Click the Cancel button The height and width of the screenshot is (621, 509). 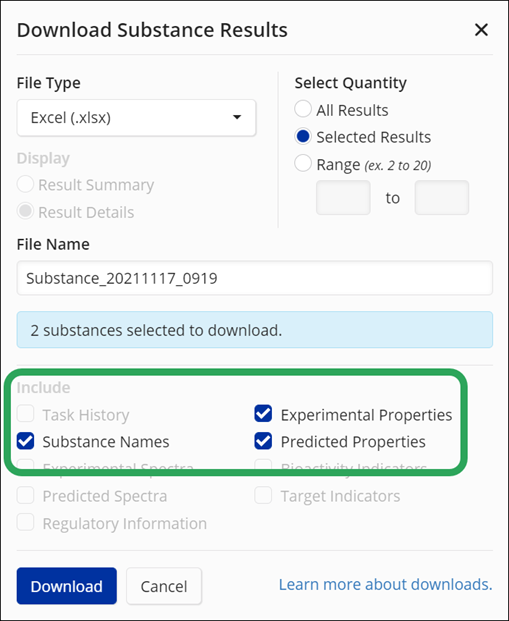click(164, 586)
